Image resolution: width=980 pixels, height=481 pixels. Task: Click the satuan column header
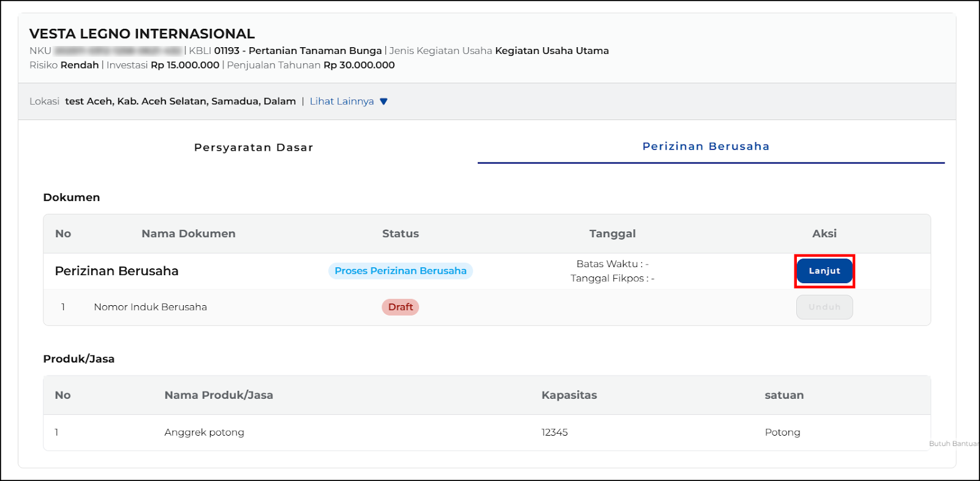[783, 395]
